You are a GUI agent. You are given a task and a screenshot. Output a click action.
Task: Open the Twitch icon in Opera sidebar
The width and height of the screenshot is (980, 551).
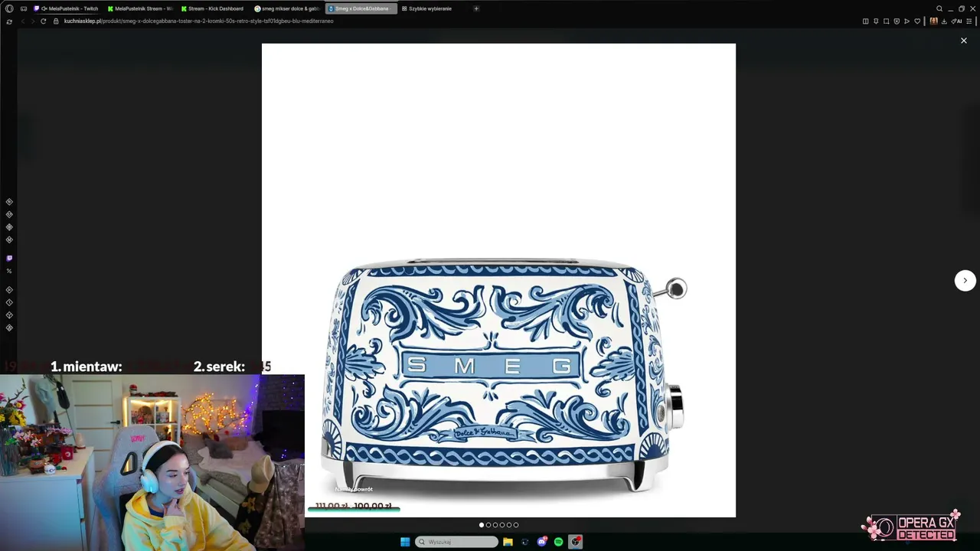coord(9,259)
